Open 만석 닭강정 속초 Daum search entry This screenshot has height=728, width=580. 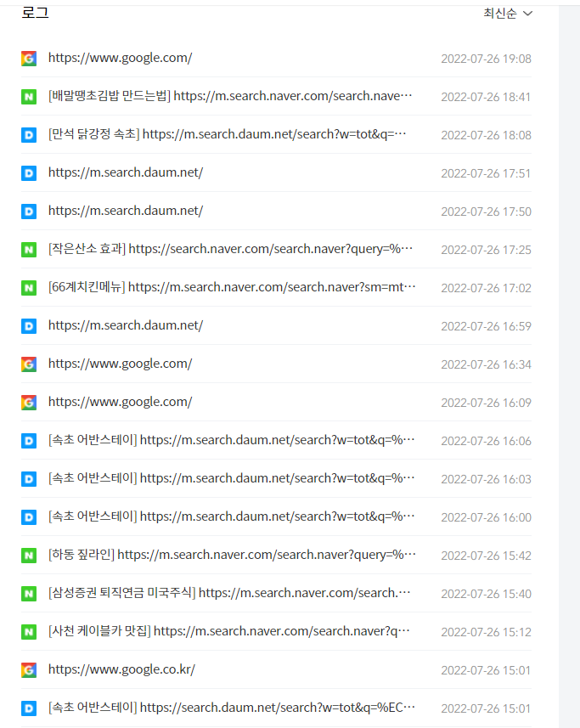pos(228,134)
